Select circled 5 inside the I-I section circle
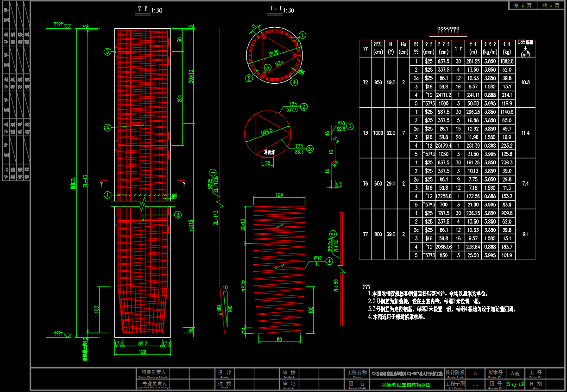This screenshot has width=567, height=392. pos(267,68)
